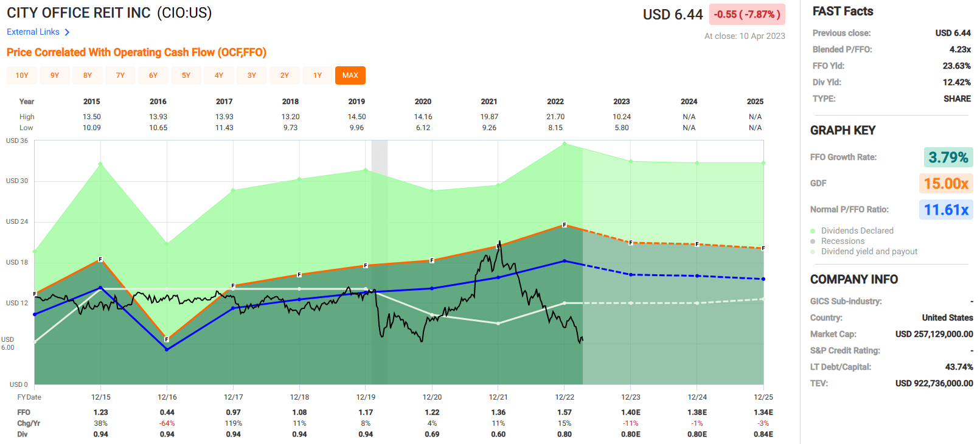The height and width of the screenshot is (444, 980).
Task: Click the 12/15 FFO marker on chart
Action: [x=100, y=260]
